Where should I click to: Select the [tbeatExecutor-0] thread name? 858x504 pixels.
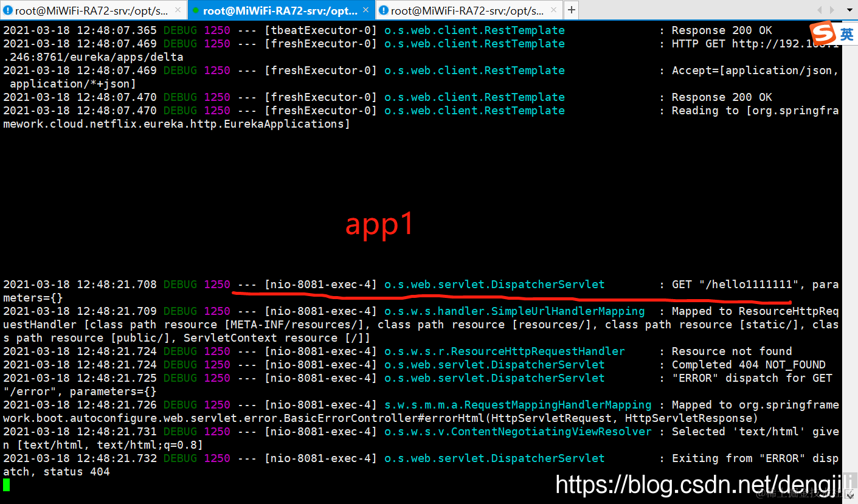pos(320,30)
